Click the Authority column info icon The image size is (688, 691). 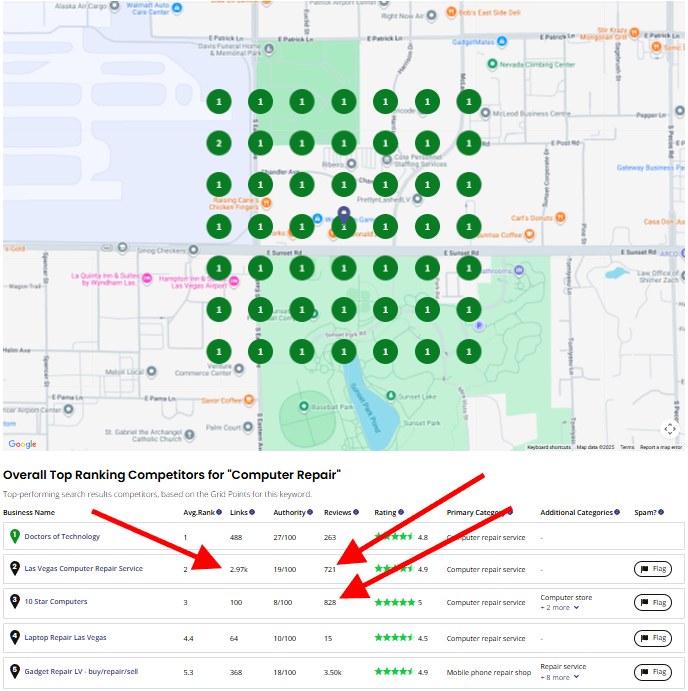309,512
